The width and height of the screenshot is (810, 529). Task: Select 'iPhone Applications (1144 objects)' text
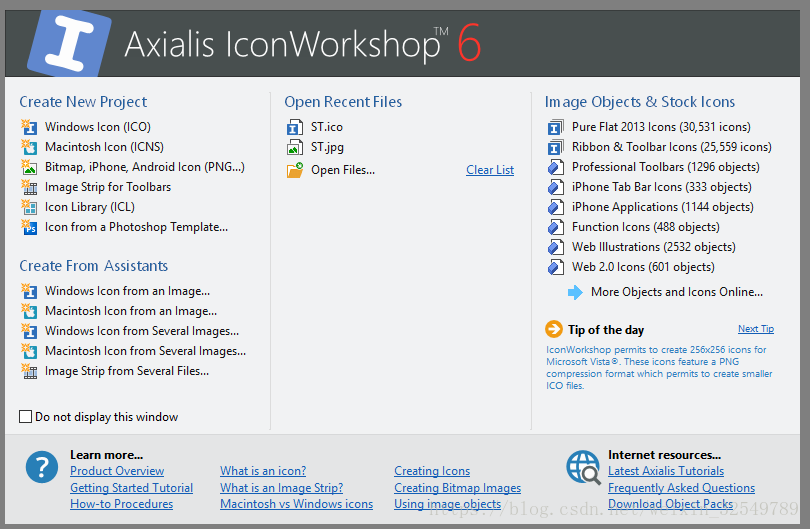click(x=663, y=207)
